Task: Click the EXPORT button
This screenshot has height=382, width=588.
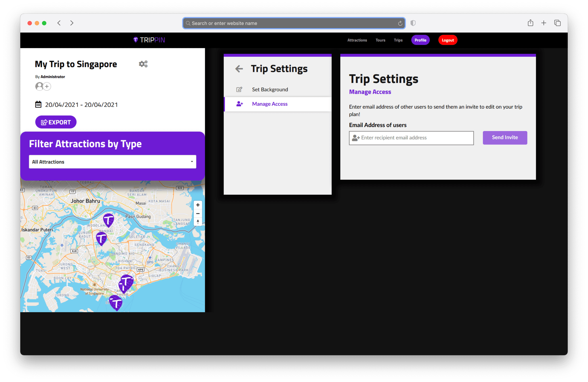Action: click(x=56, y=122)
